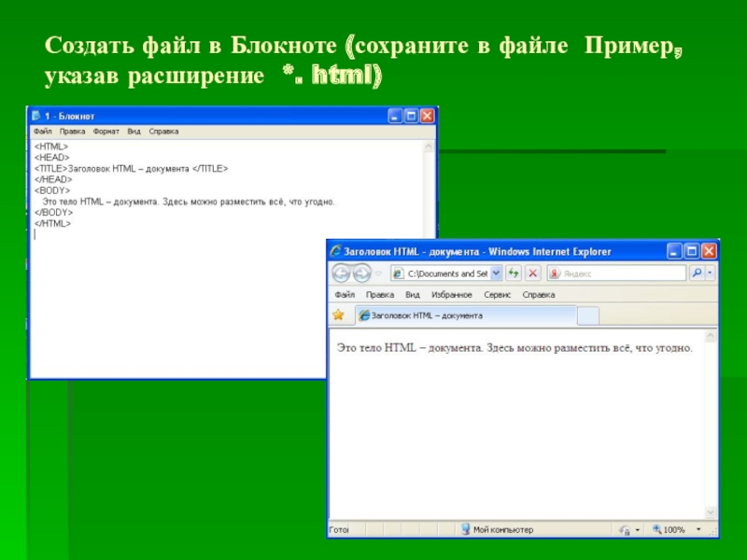Click the address field C:\Documents and Set
Image resolution: width=747 pixels, height=560 pixels.
tap(447, 273)
